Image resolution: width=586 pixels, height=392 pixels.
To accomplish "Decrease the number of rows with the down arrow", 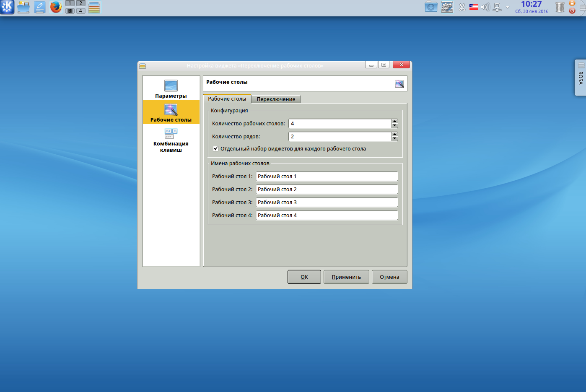I will [x=395, y=139].
